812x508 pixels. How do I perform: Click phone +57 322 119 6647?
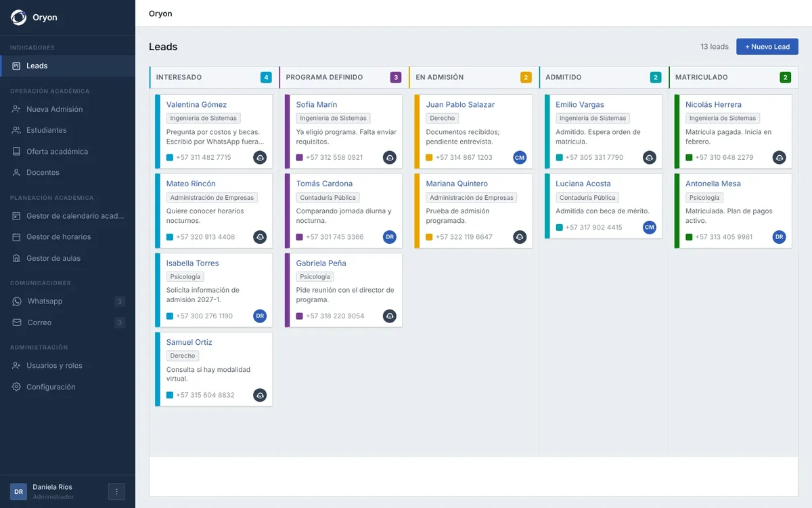tap(464, 237)
